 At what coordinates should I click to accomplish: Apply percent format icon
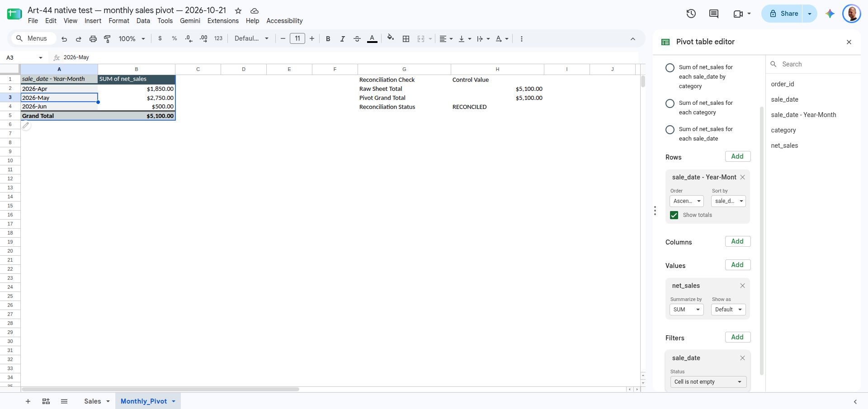pyautogui.click(x=175, y=39)
